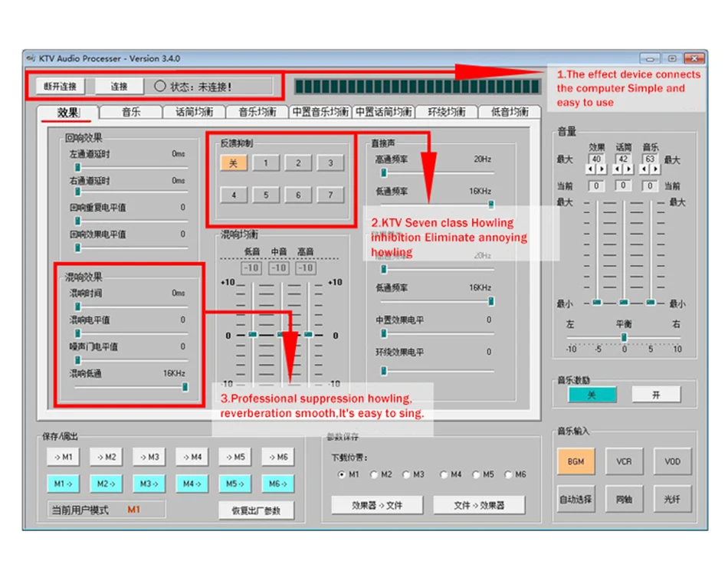The width and height of the screenshot is (728, 564).
Task: Click the KTV Audio Processer title bar icon
Action: (x=31, y=58)
